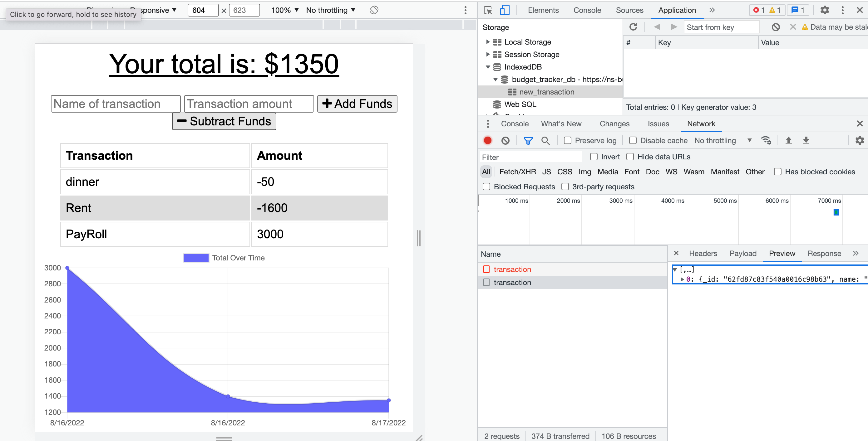Select the inspect element tool
This screenshot has height=441, width=868.
click(488, 10)
